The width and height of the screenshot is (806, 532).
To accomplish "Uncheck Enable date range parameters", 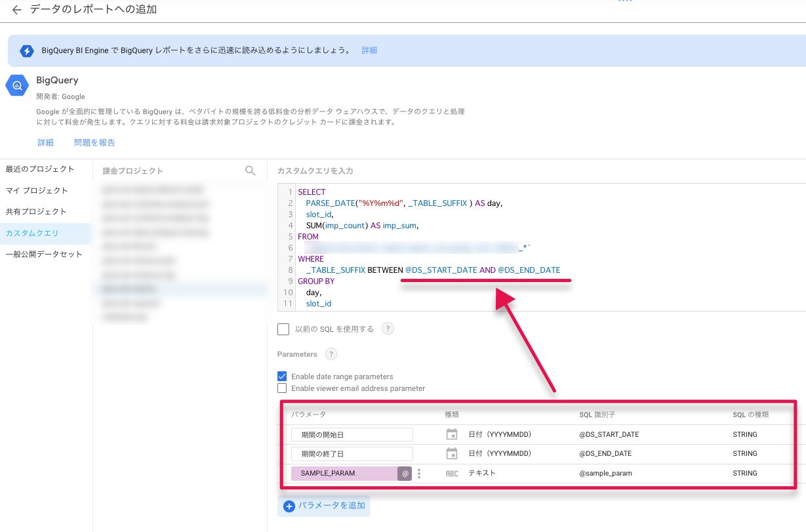I will tap(282, 377).
